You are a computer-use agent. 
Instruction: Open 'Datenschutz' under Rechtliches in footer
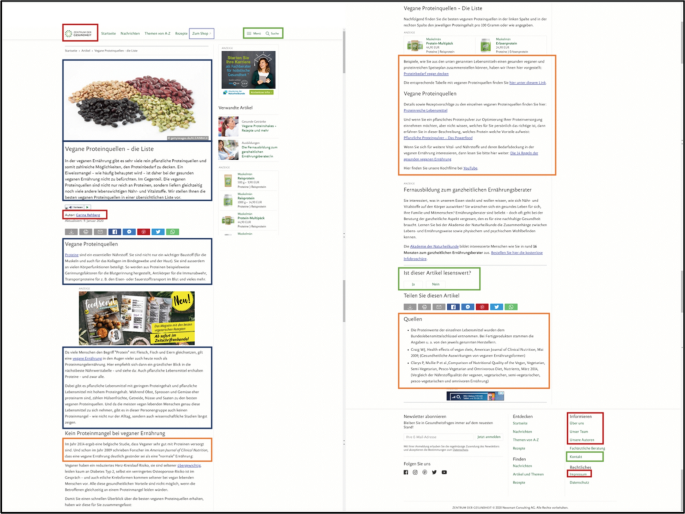pyautogui.click(x=579, y=483)
